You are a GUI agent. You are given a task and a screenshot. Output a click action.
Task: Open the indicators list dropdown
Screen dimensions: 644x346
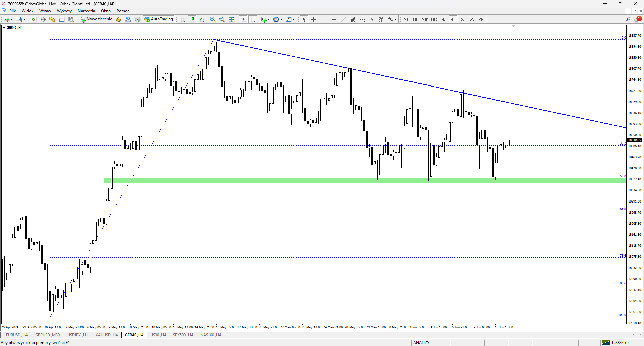click(269, 20)
